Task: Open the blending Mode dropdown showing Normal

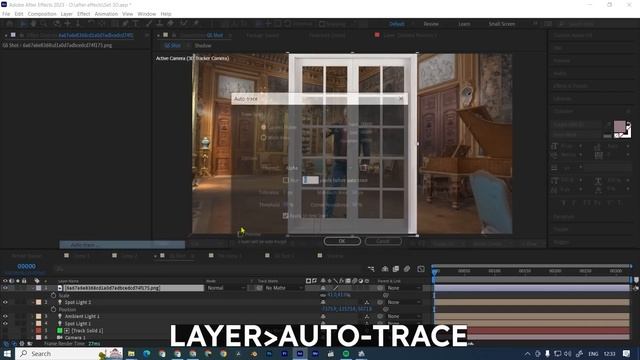Action: pyautogui.click(x=226, y=288)
